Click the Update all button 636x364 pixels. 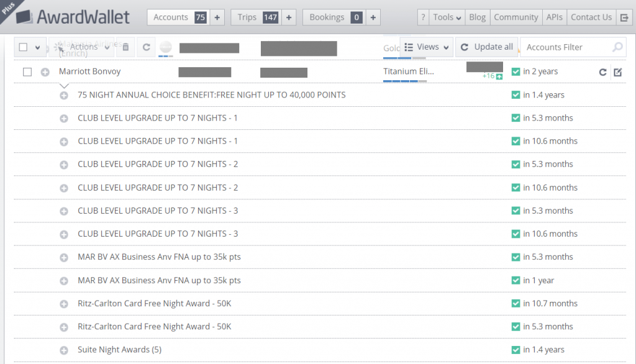(x=487, y=47)
